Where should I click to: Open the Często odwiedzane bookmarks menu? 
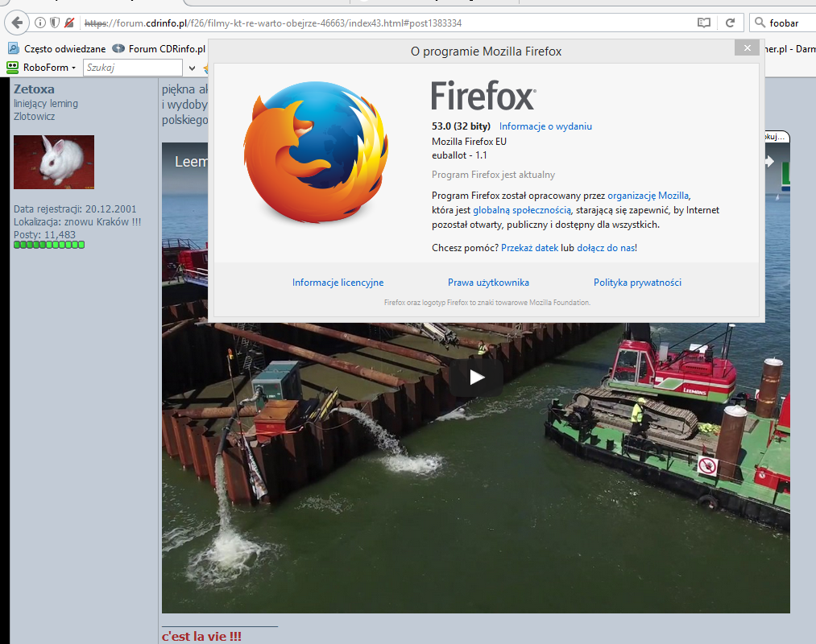click(x=64, y=49)
